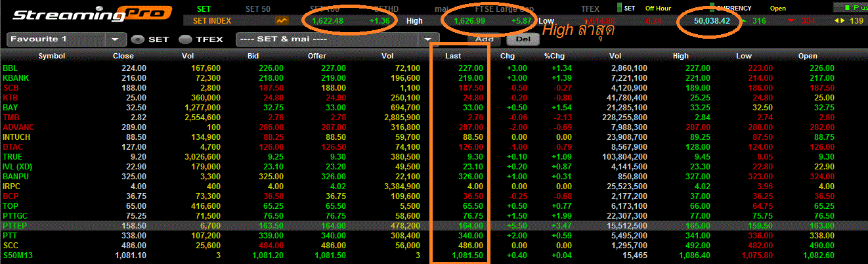Sort by the Offer column header
This screenshot has width=868, height=264.
[317, 56]
